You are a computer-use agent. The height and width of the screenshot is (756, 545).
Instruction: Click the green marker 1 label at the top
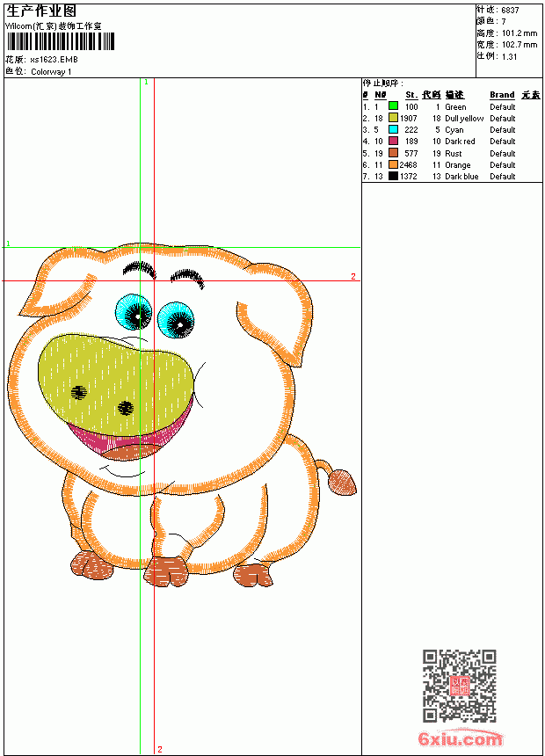click(x=146, y=82)
